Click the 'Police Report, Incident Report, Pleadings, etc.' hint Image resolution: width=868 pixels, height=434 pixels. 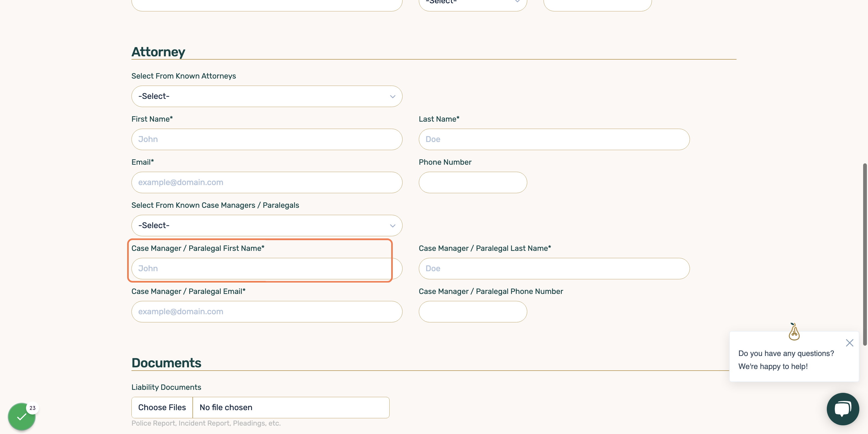[206, 423]
